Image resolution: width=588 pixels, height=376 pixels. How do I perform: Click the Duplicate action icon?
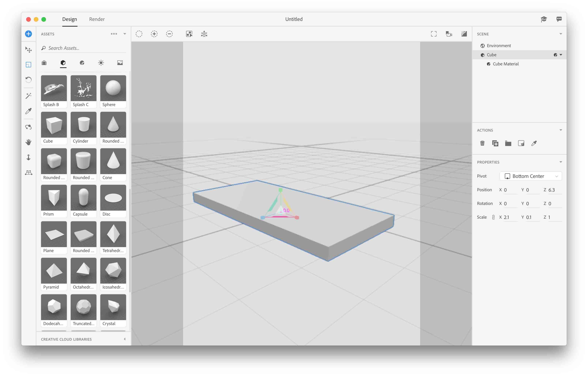tap(495, 143)
